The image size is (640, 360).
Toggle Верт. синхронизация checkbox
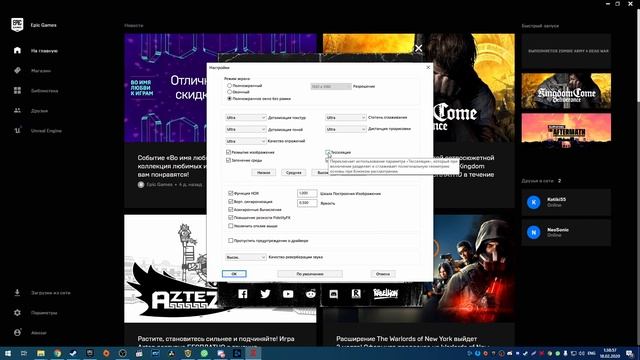pyautogui.click(x=231, y=201)
